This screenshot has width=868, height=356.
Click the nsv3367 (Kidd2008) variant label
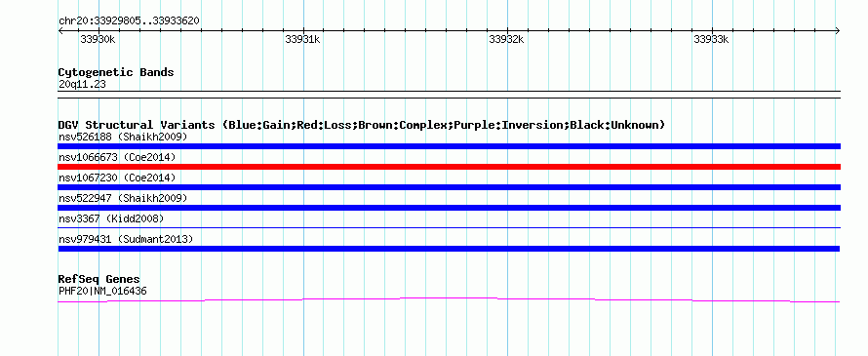(111, 218)
